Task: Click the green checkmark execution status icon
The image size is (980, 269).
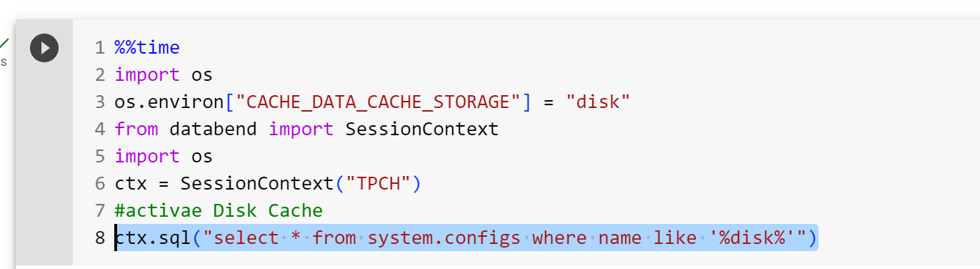Action: click(x=4, y=44)
